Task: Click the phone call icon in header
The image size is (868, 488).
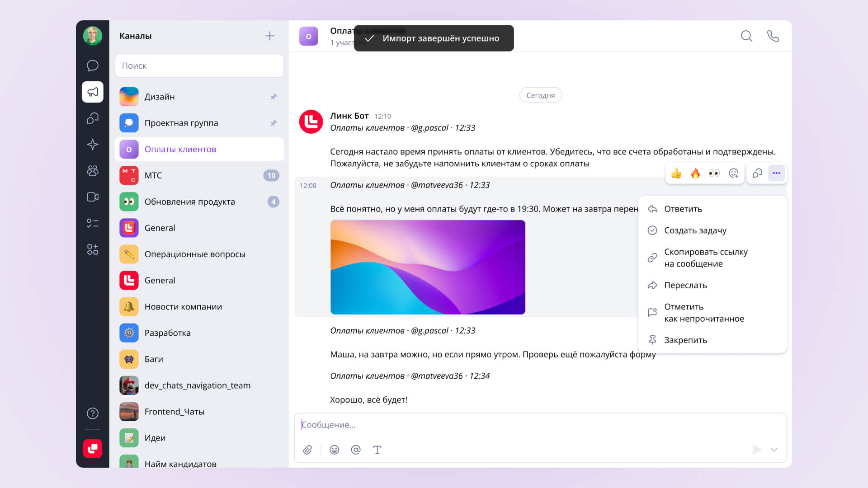Action: pos(773,36)
